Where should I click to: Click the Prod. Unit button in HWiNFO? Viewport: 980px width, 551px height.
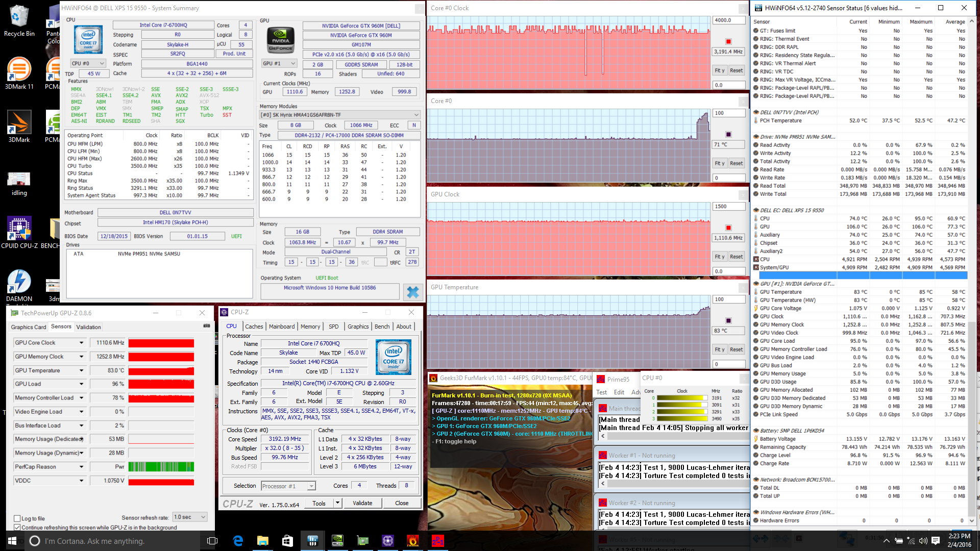[234, 54]
